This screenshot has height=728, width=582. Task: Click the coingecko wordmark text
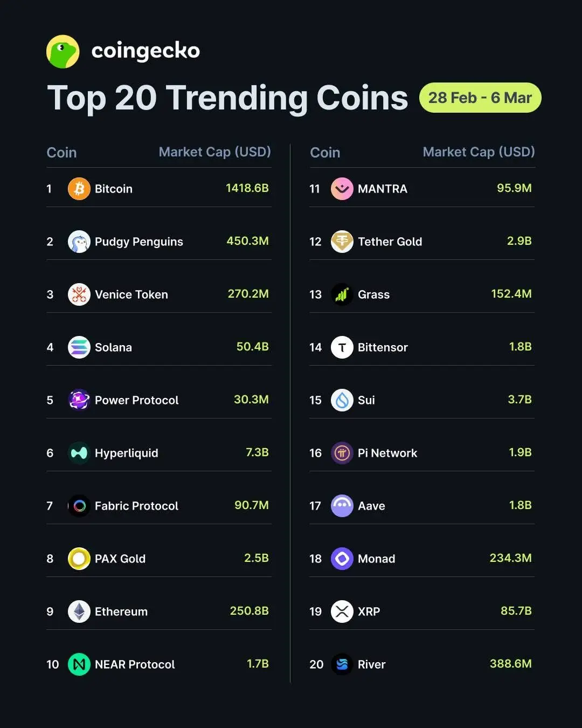145,51
